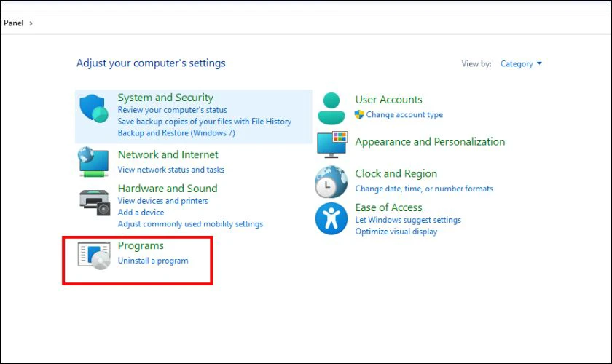Open Hardware and Sound category
Viewport: 612px width, 364px height.
point(168,189)
